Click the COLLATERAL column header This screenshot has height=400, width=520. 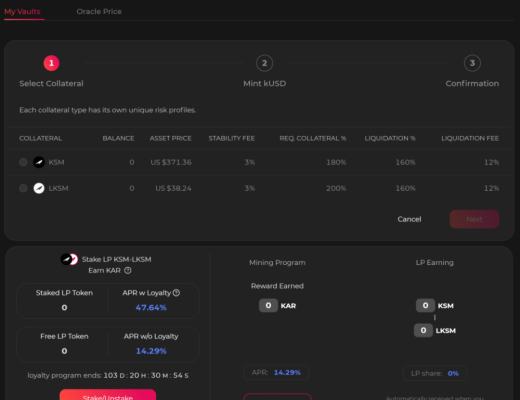(x=41, y=138)
